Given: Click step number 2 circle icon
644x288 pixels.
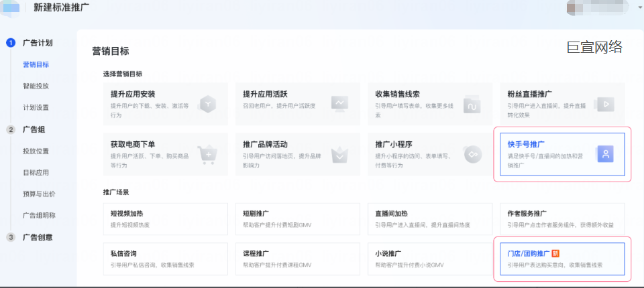Looking at the screenshot, I should 11,130.
